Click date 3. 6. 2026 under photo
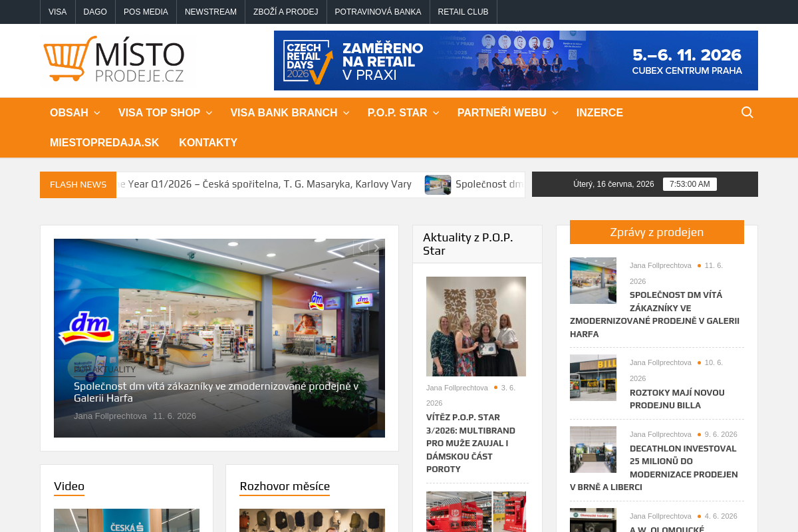798x532 pixels. 471,395
